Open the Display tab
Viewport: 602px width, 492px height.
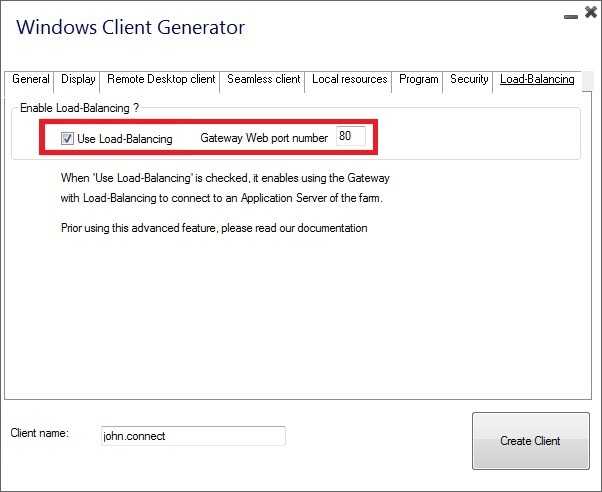click(x=78, y=80)
